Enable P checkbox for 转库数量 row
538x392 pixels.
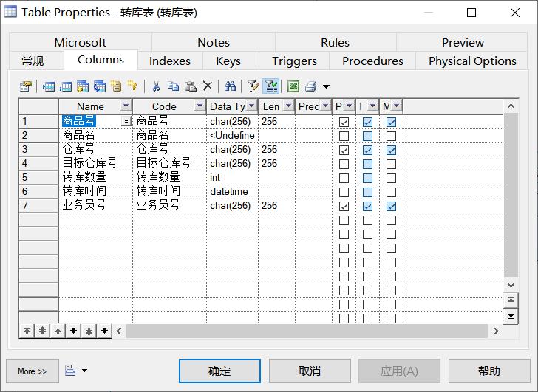(344, 178)
